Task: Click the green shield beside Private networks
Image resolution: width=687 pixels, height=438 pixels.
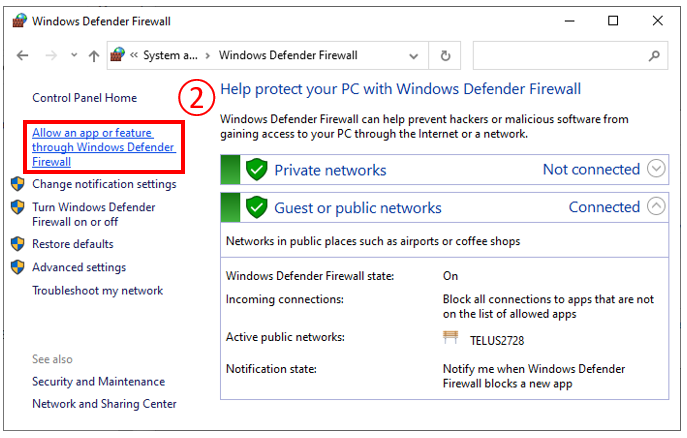Action: (257, 170)
